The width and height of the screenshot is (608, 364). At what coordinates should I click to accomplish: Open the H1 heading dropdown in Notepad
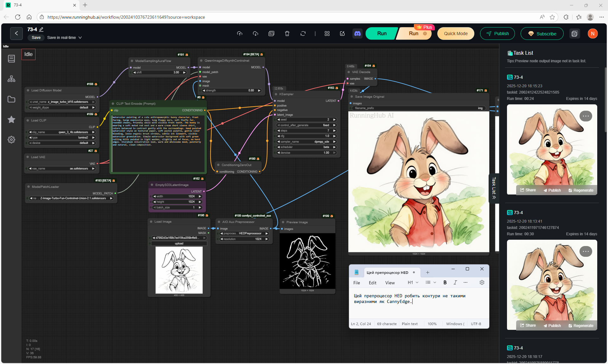coord(413,282)
